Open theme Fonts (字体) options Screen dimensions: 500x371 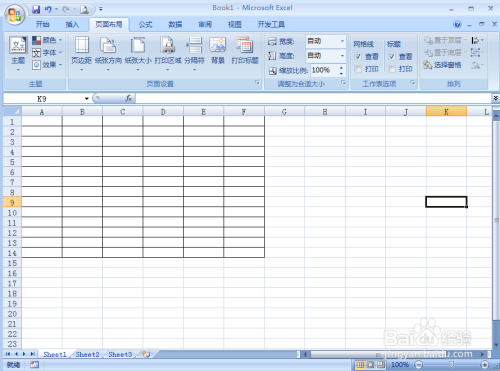click(x=47, y=53)
